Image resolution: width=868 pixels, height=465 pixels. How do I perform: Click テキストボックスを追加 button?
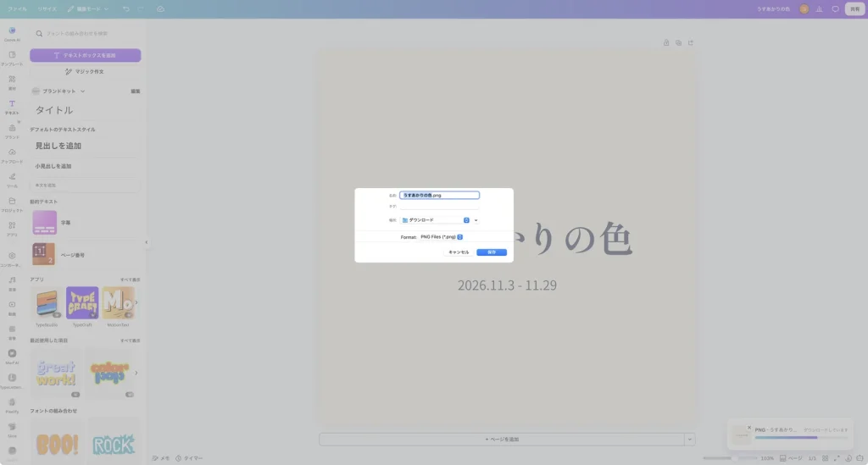(86, 55)
